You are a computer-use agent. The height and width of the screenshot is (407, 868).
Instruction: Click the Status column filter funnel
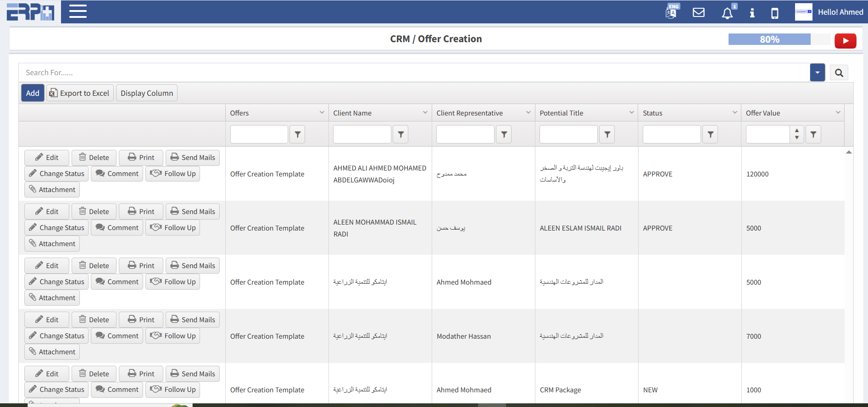710,134
